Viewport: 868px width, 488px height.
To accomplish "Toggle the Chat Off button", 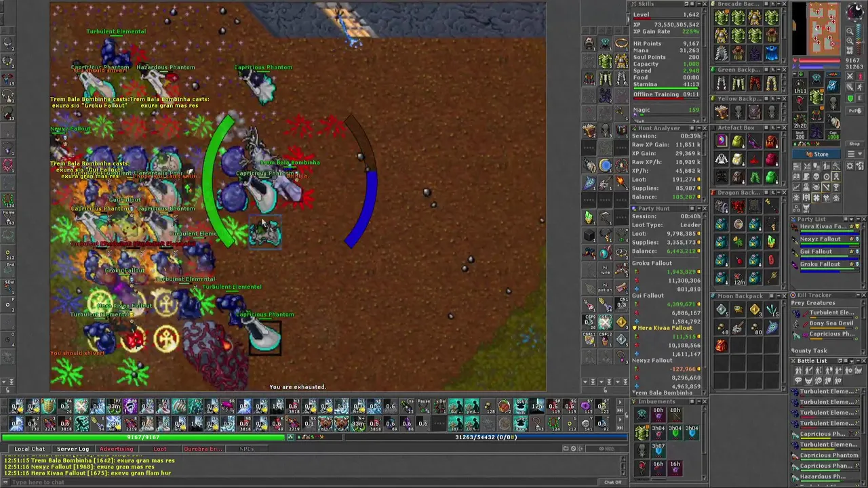I will [612, 483].
